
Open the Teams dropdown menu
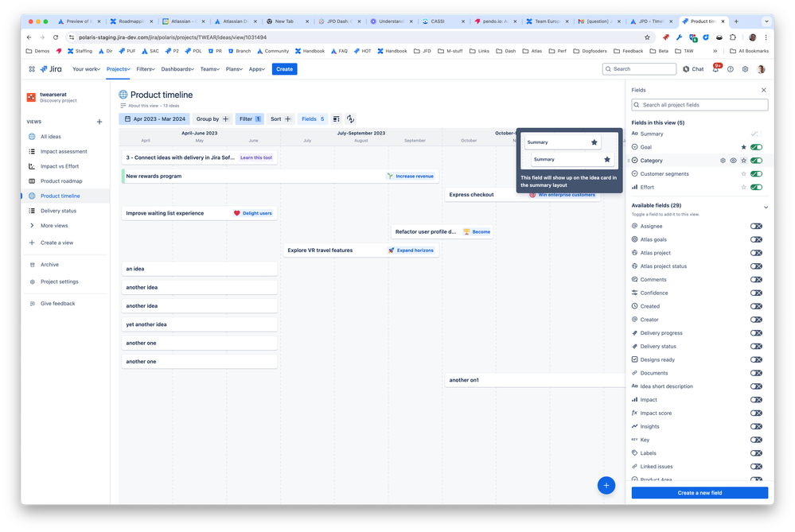pos(209,69)
